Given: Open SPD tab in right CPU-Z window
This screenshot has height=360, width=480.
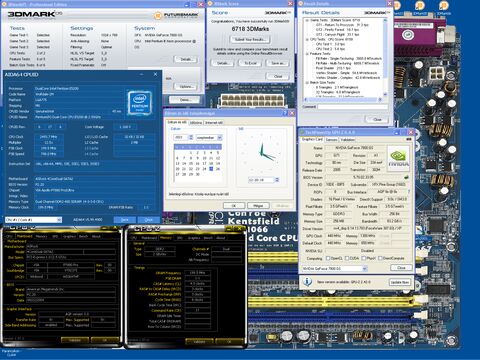Looking at the screenshot, I should [x=179, y=238].
